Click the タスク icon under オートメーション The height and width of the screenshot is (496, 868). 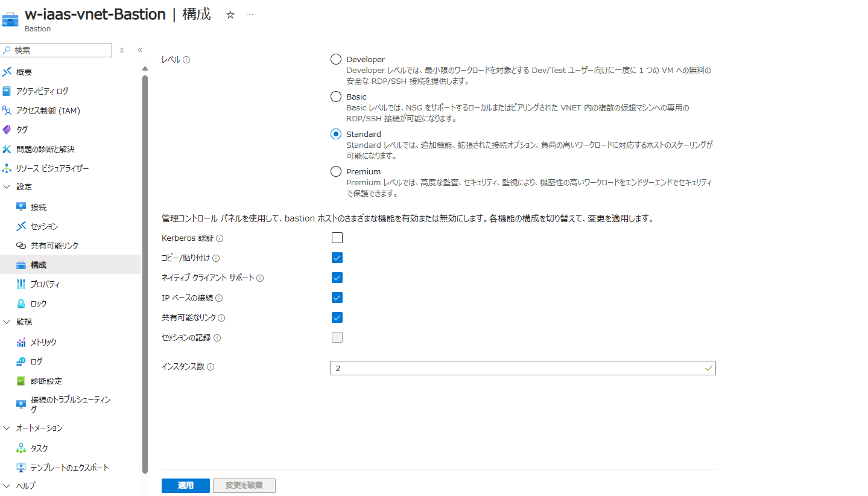[x=21, y=448]
